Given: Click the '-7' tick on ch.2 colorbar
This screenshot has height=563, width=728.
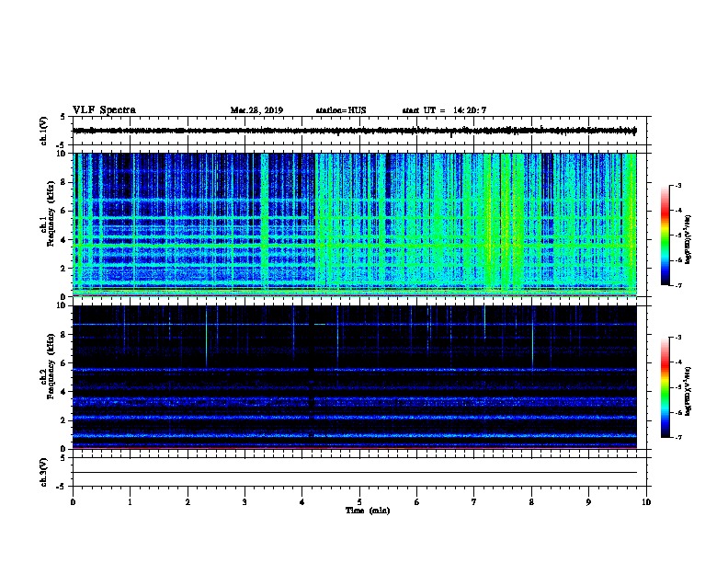Looking at the screenshot, I should pyautogui.click(x=678, y=438).
